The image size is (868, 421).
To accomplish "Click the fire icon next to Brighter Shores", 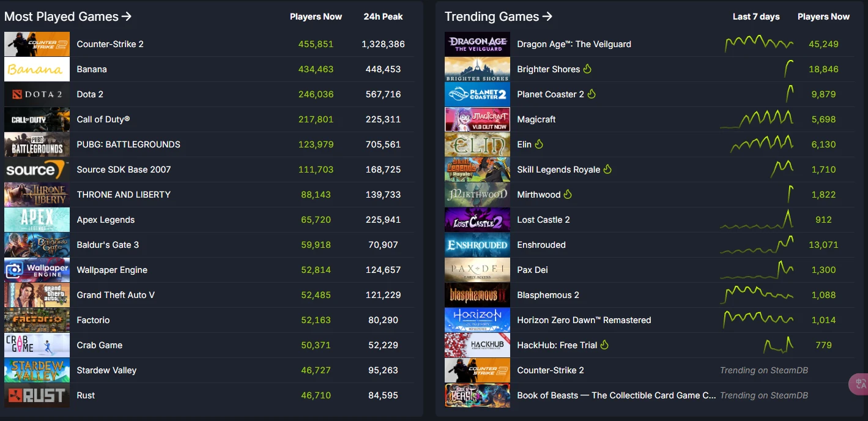I will click(587, 69).
